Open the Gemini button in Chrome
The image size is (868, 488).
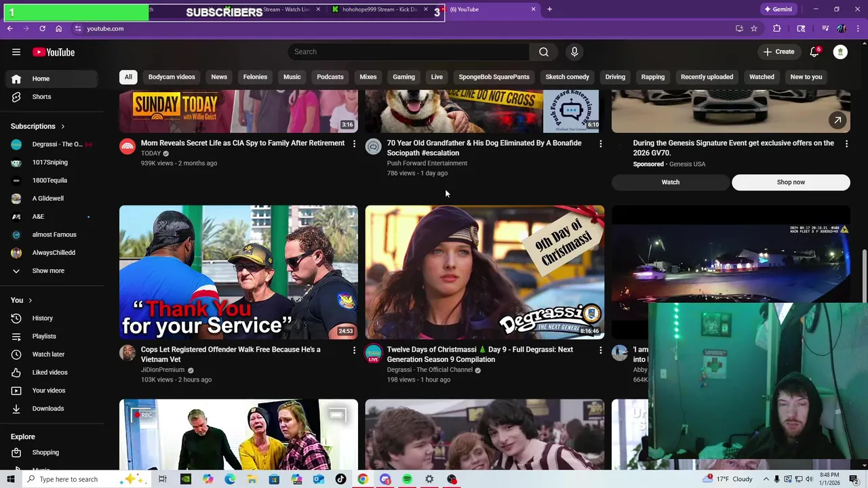[778, 9]
